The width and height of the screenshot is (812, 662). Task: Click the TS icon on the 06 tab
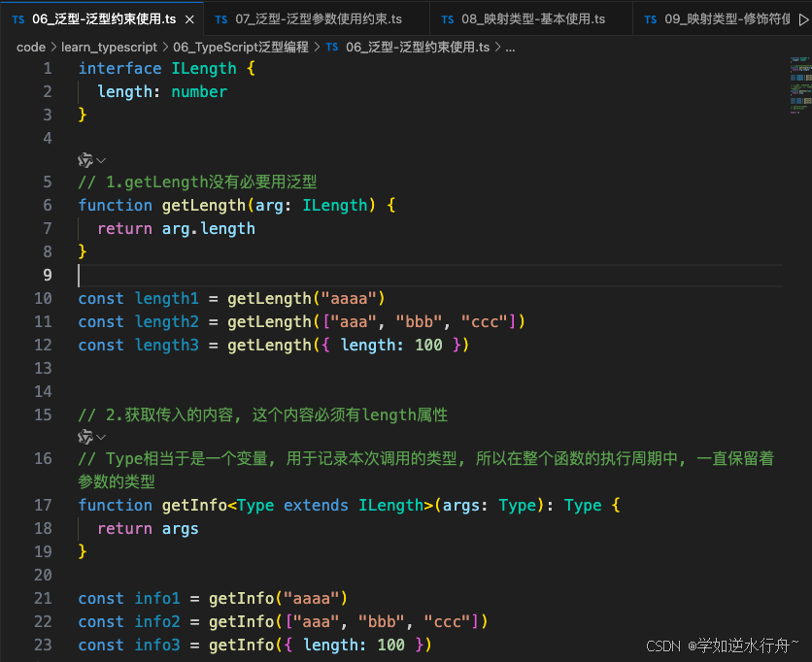click(x=18, y=19)
